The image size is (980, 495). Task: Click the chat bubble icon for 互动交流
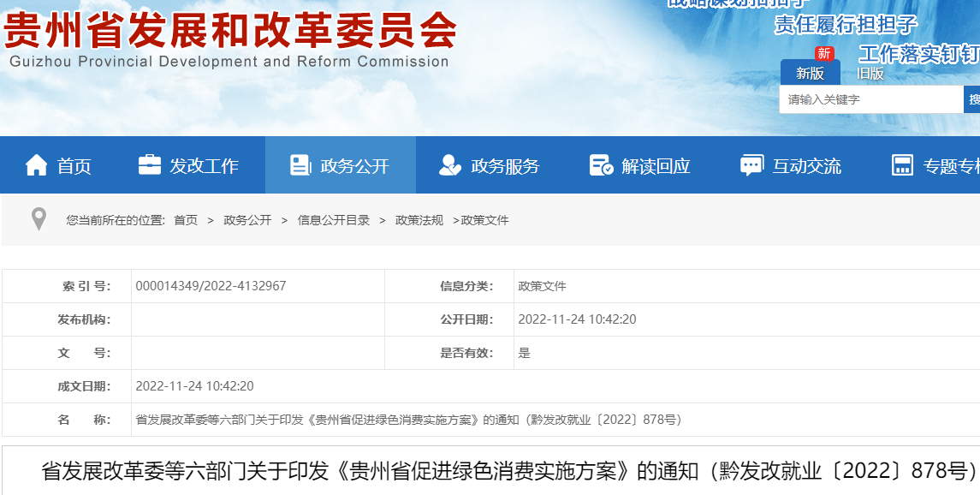coord(751,166)
